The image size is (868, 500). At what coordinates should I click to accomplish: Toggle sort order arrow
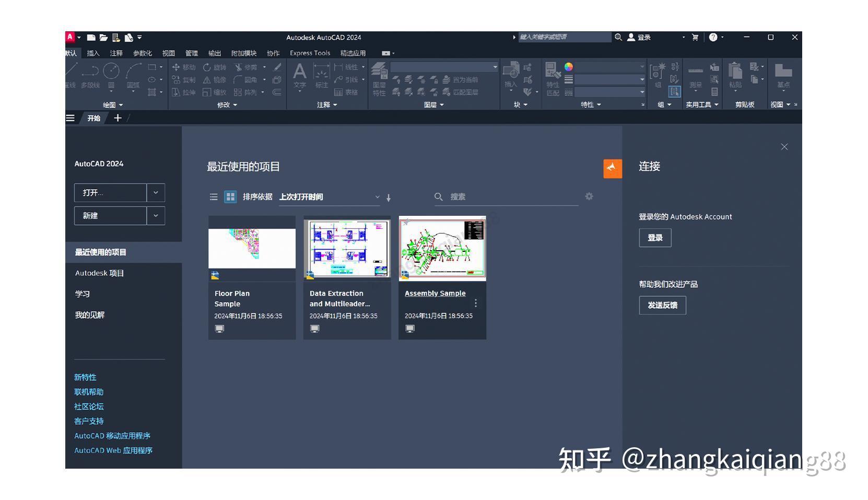tap(389, 197)
